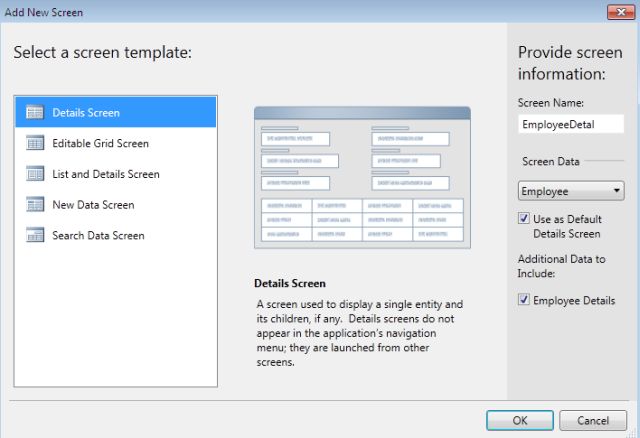Click the List and Details Screen icon
640x438 pixels.
(x=35, y=174)
